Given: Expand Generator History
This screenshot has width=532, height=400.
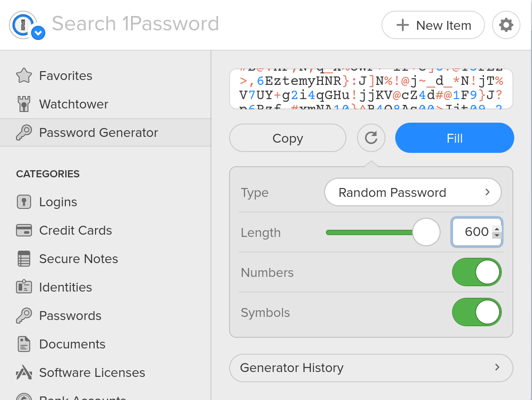Looking at the screenshot, I should coord(371,368).
